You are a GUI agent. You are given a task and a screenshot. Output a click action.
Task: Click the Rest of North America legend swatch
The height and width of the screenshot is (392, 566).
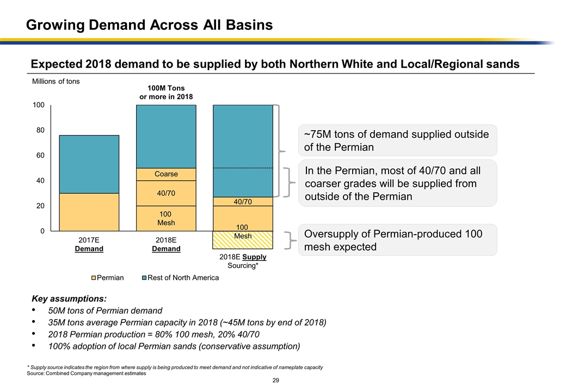click(144, 278)
